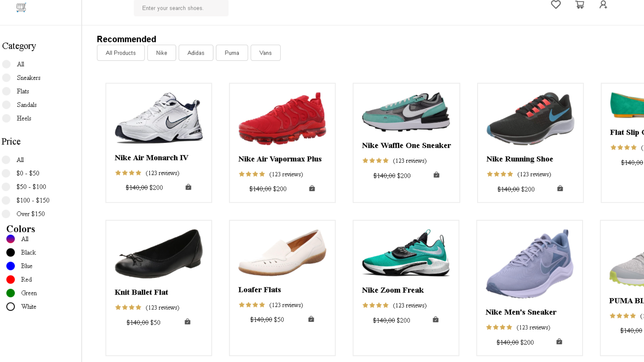Pick the All colors gradient swatch
The width and height of the screenshot is (644, 362).
(11, 239)
